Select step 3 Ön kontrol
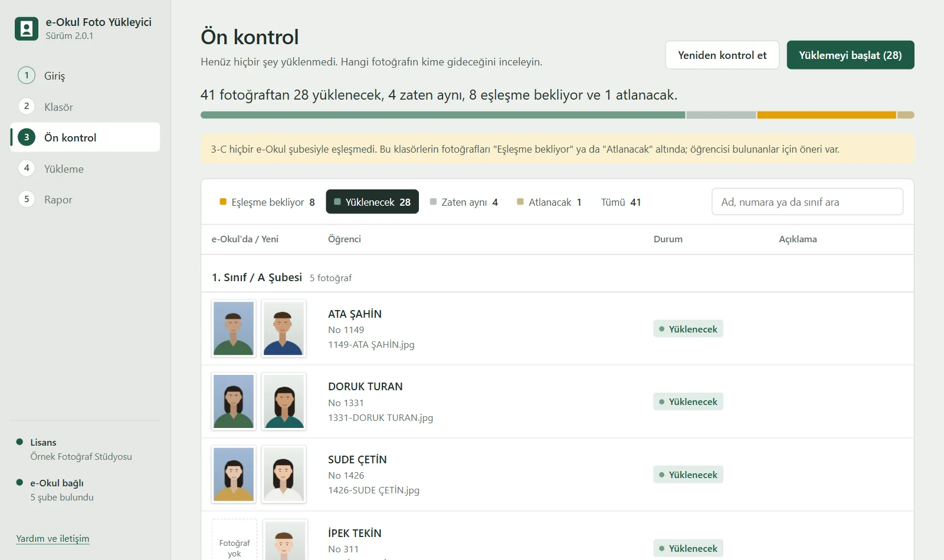 (x=85, y=137)
